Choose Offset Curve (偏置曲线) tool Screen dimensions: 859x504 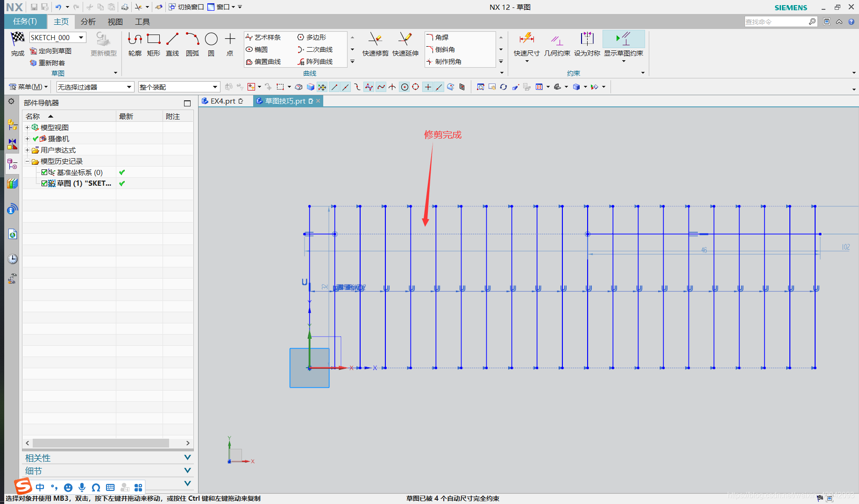263,62
